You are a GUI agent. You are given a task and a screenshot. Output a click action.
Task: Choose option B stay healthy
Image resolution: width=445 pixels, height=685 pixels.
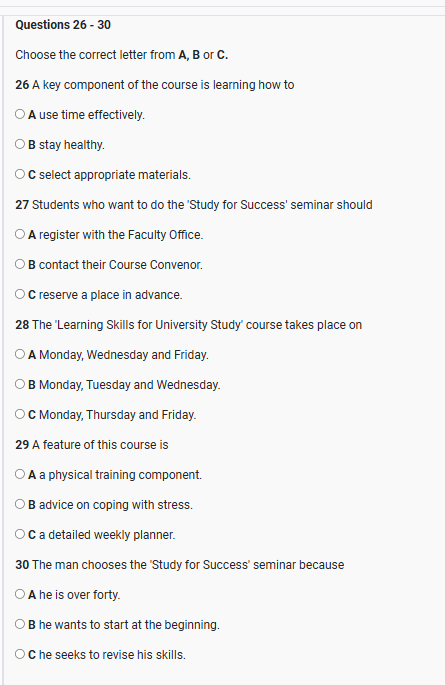[x=20, y=144]
